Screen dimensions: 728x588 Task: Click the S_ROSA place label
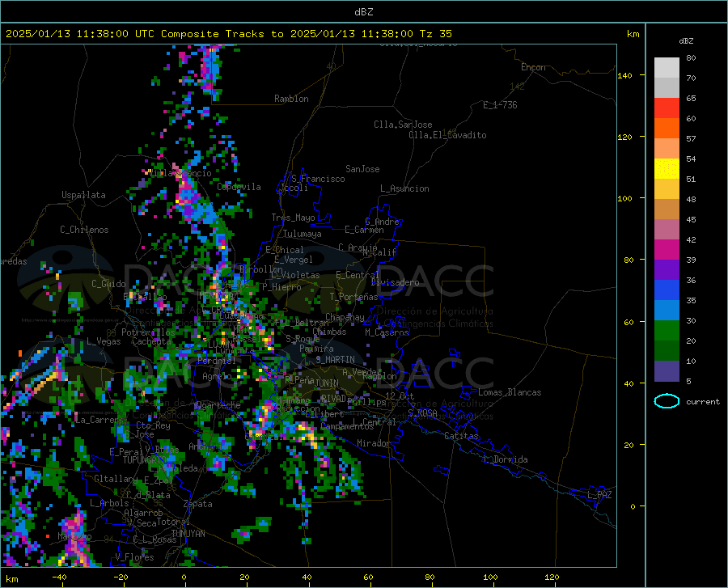click(422, 412)
